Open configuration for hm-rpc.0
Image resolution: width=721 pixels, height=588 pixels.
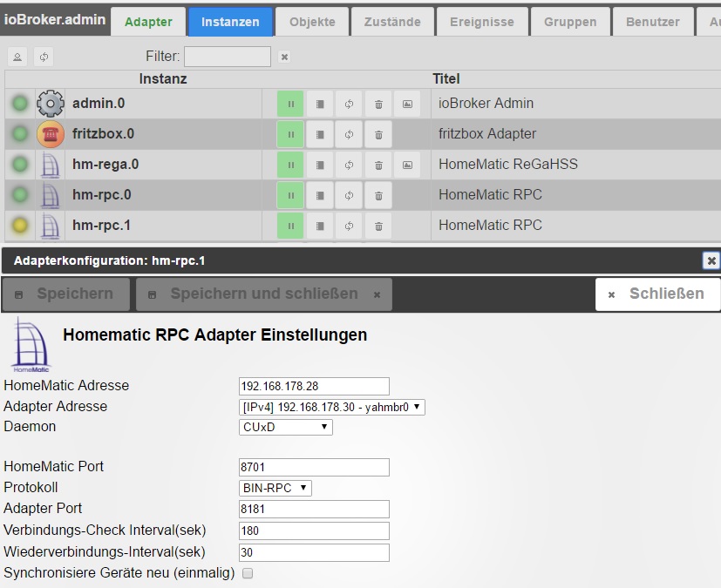pyautogui.click(x=320, y=195)
